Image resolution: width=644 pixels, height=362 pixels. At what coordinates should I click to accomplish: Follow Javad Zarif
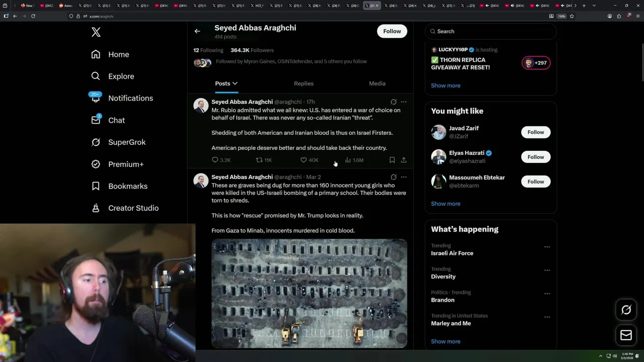[536, 132]
